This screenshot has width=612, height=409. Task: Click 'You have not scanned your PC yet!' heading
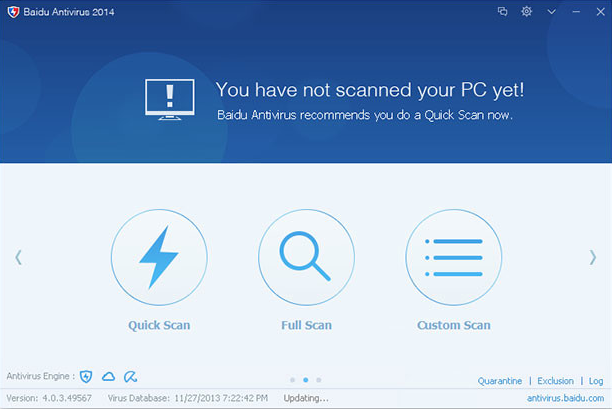(x=370, y=90)
